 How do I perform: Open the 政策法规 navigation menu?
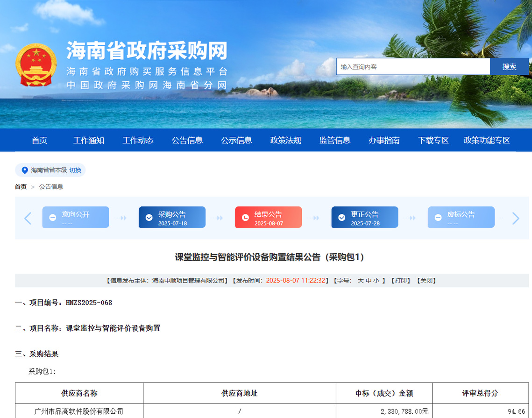tap(285, 140)
